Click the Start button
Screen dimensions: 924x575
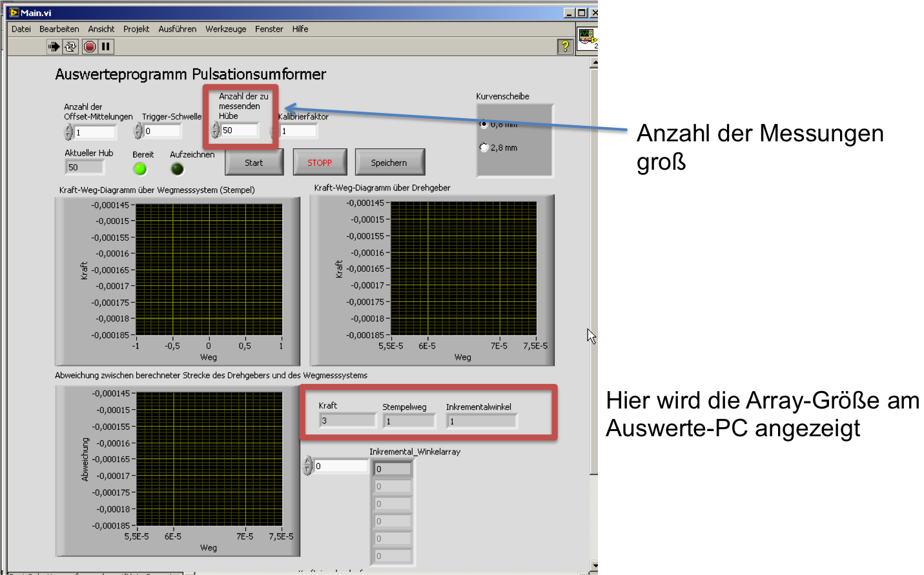coord(254,162)
